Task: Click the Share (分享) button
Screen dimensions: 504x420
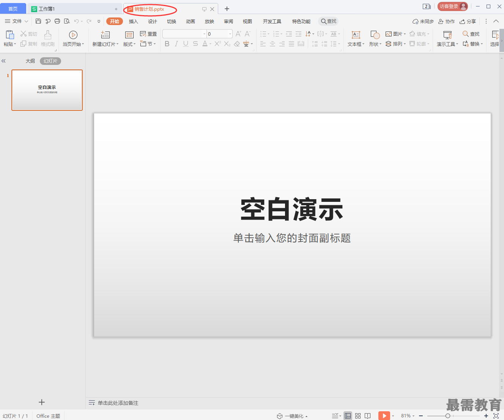Action: coord(468,21)
